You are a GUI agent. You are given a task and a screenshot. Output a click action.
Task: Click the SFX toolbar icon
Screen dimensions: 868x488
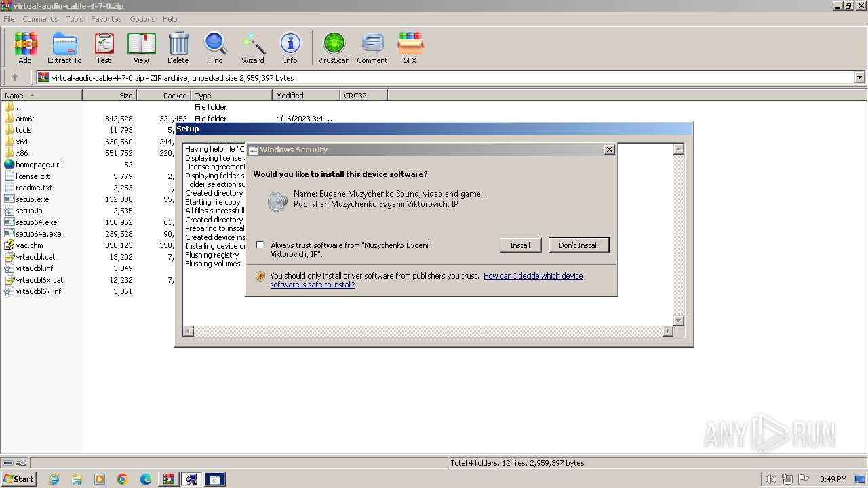pyautogui.click(x=410, y=47)
